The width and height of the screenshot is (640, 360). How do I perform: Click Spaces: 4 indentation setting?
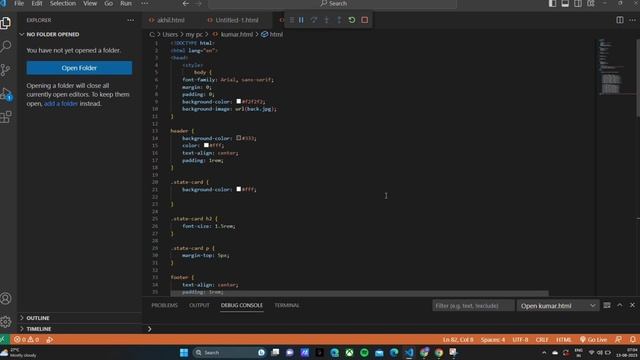[493, 340]
